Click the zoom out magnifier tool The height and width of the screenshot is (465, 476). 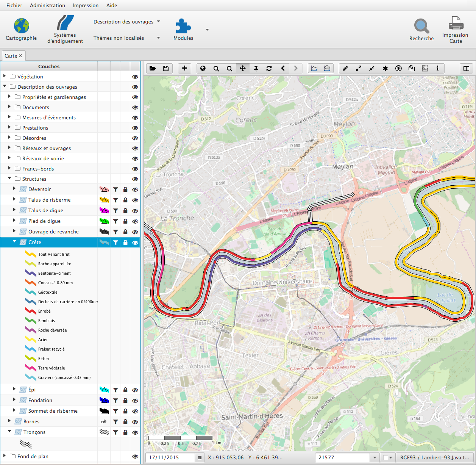coord(229,69)
